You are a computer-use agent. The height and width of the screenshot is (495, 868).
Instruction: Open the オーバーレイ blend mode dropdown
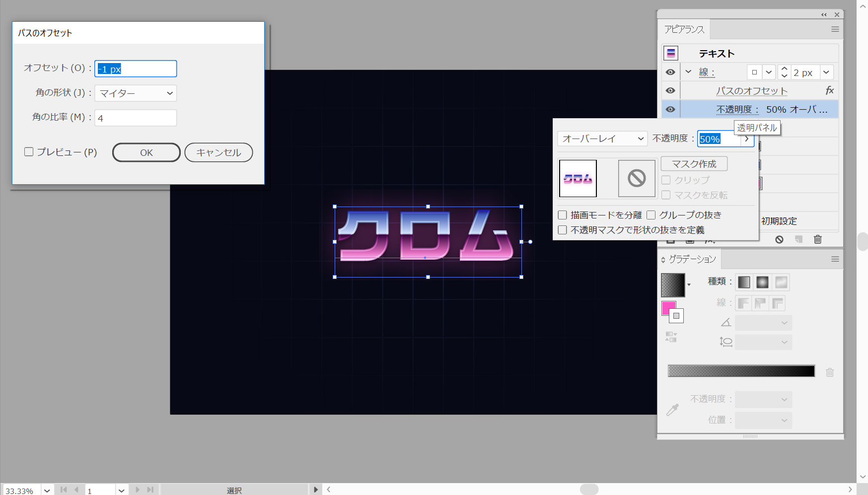coord(602,139)
